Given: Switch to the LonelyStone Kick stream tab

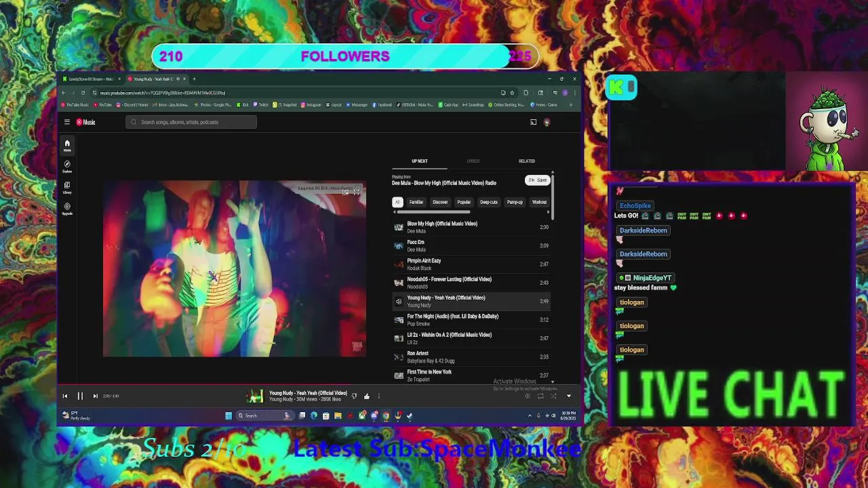Looking at the screenshot, I should 92,79.
